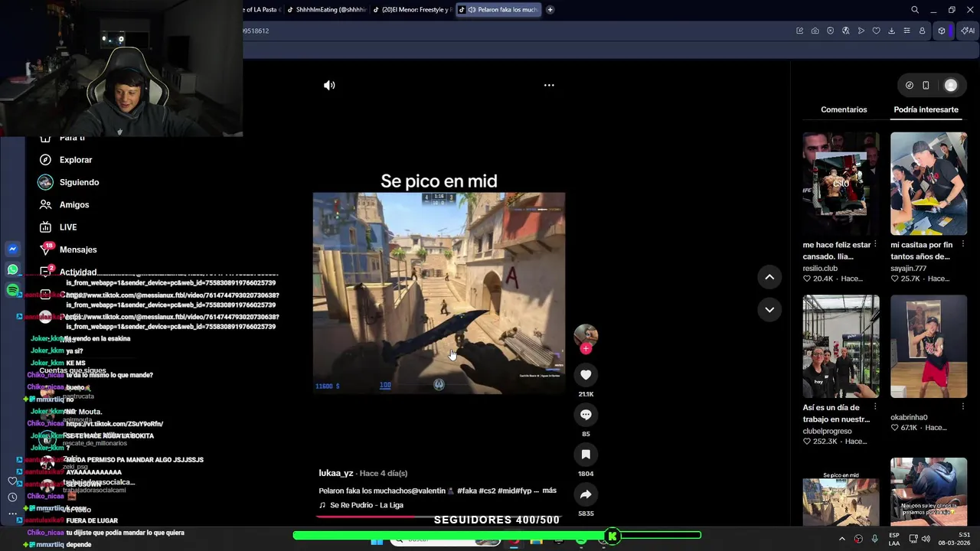Save video with the bookmark icon
Image resolution: width=980 pixels, height=551 pixels.
tap(586, 454)
